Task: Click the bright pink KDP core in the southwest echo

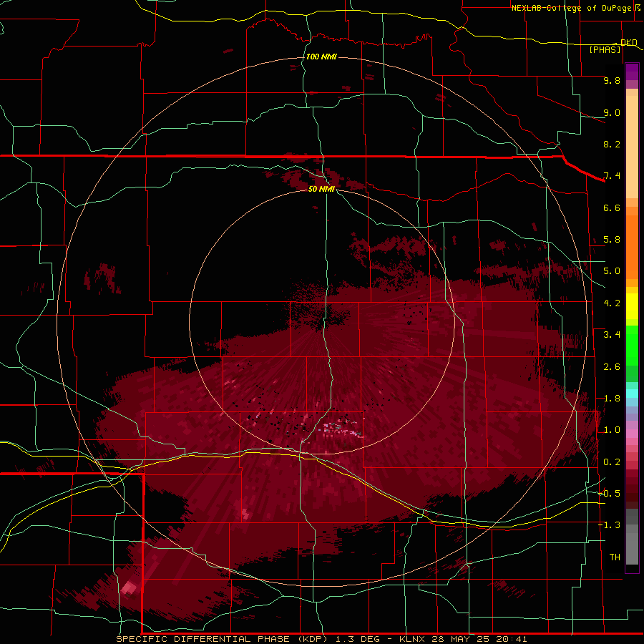Action: click(129, 588)
